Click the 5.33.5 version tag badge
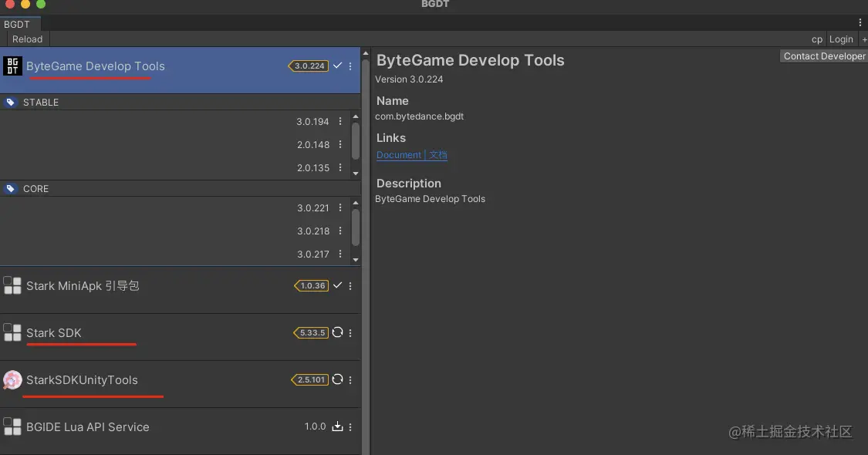868x455 pixels. click(311, 332)
